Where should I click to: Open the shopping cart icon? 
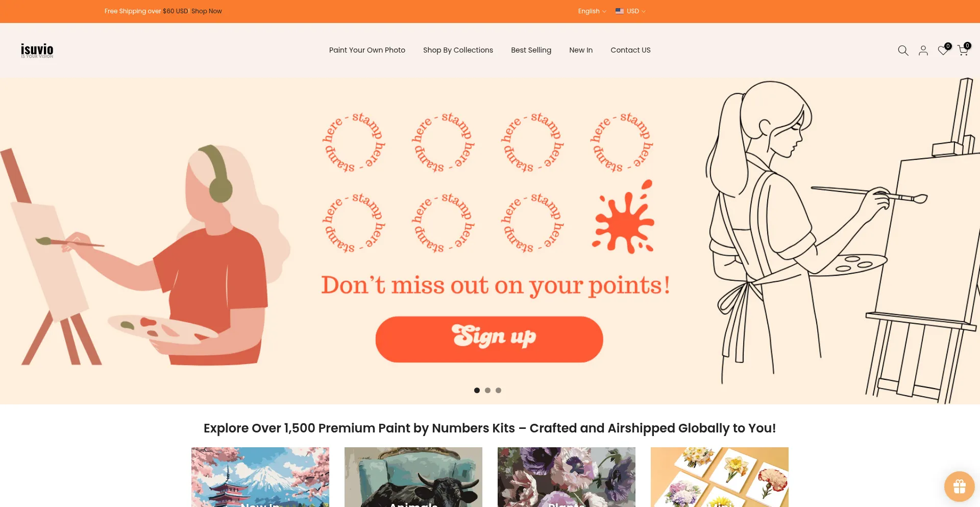tap(963, 50)
